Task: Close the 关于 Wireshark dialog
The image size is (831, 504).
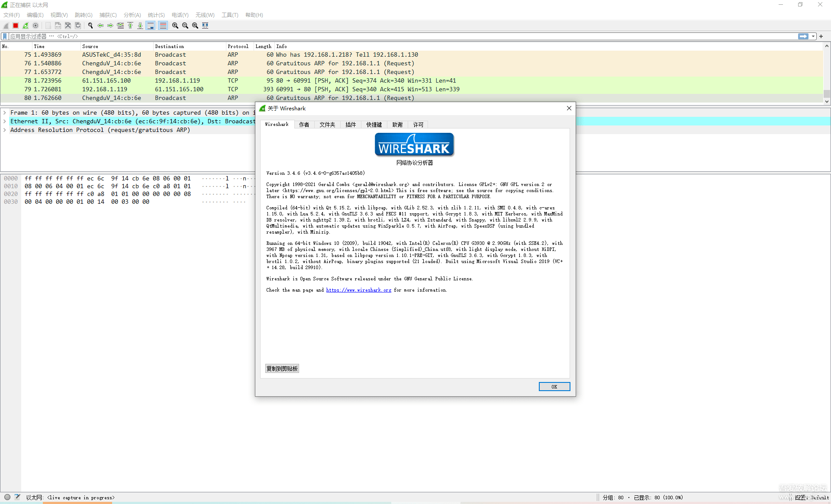Action: (569, 108)
